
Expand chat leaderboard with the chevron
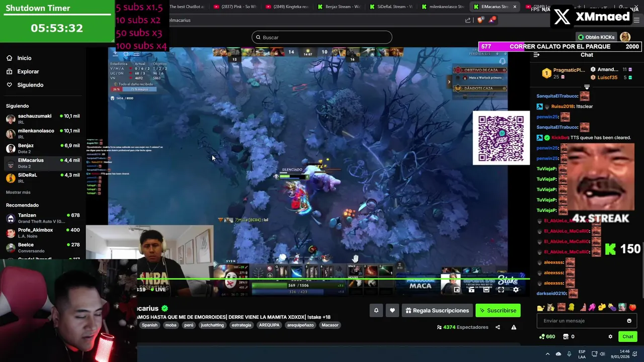(x=587, y=87)
